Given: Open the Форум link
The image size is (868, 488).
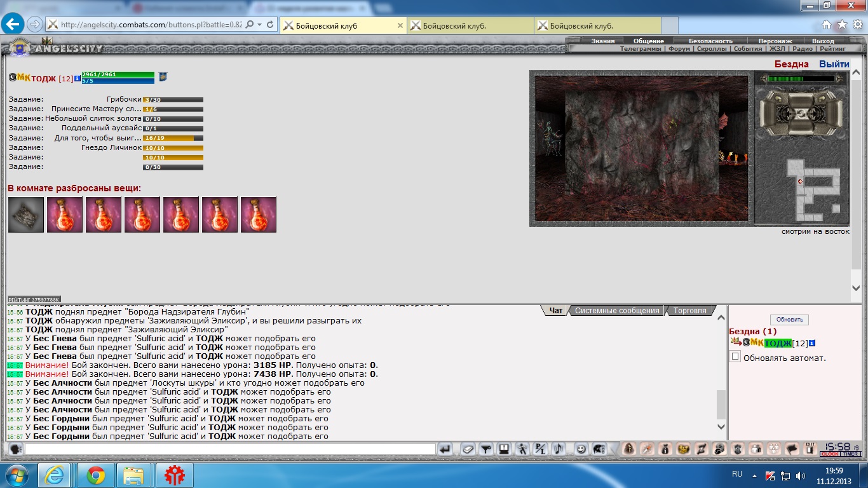Looking at the screenshot, I should (x=679, y=48).
